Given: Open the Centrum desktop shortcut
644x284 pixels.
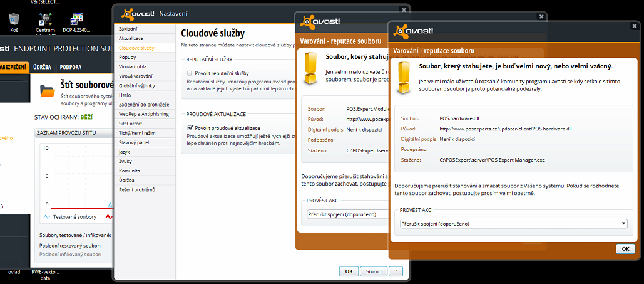Looking at the screenshot, I should point(45,19).
